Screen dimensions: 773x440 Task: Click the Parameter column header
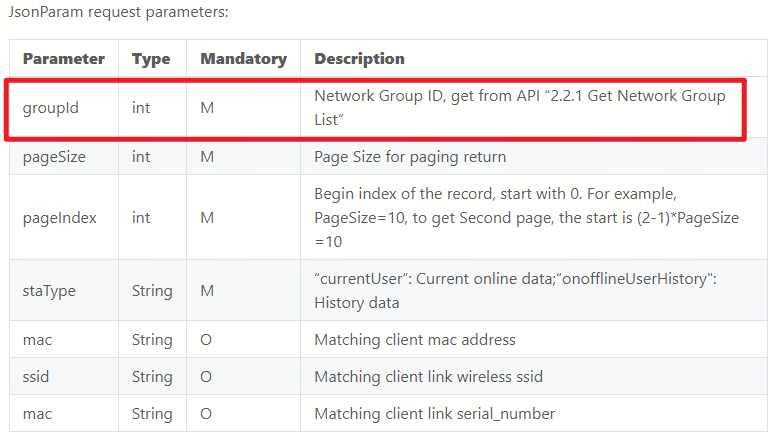(x=63, y=59)
